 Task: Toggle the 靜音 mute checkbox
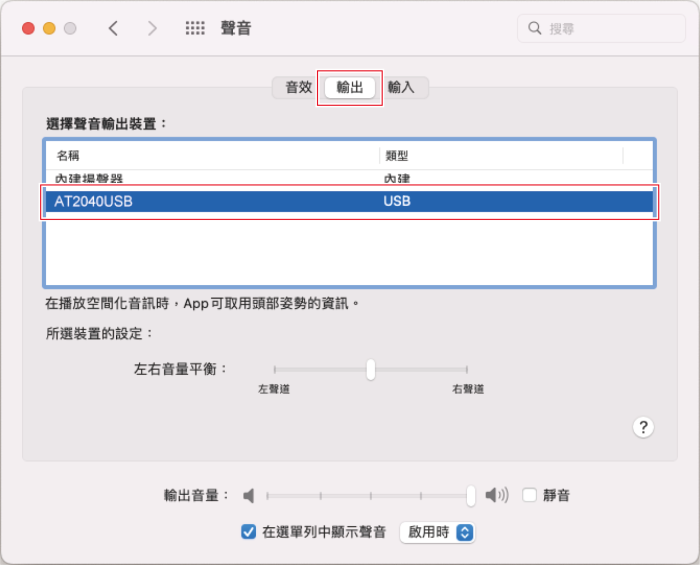point(530,495)
